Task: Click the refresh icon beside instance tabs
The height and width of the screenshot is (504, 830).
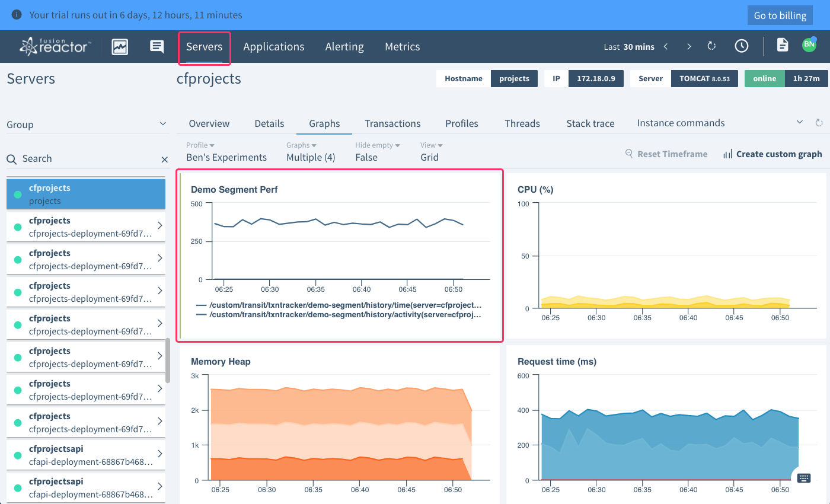Action: pyautogui.click(x=819, y=123)
